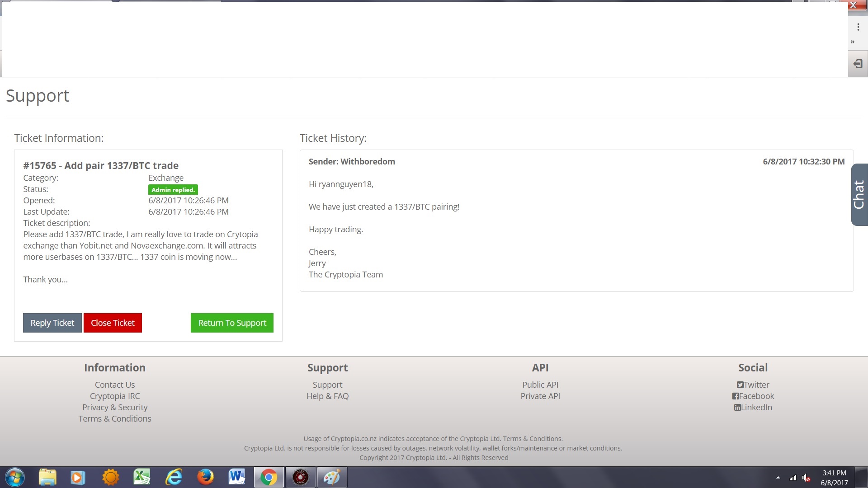This screenshot has height=488, width=868.
Task: Click the Admin replied status badge
Action: (x=173, y=190)
